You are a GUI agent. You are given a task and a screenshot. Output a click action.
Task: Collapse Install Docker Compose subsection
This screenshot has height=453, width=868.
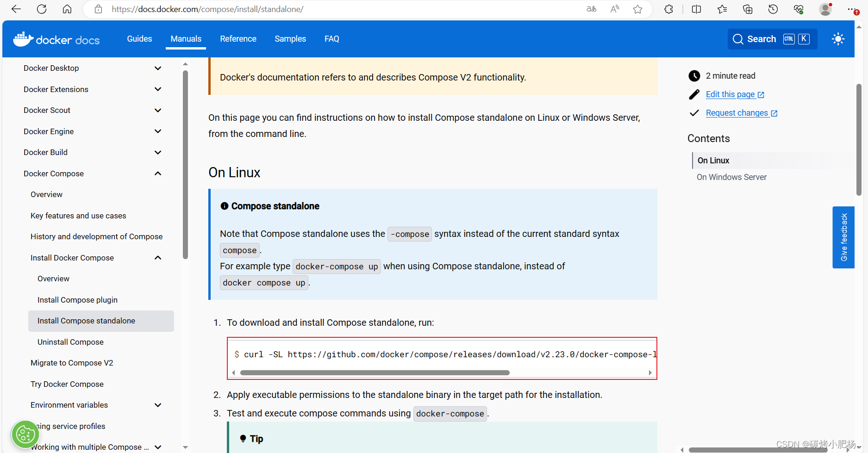click(x=158, y=258)
